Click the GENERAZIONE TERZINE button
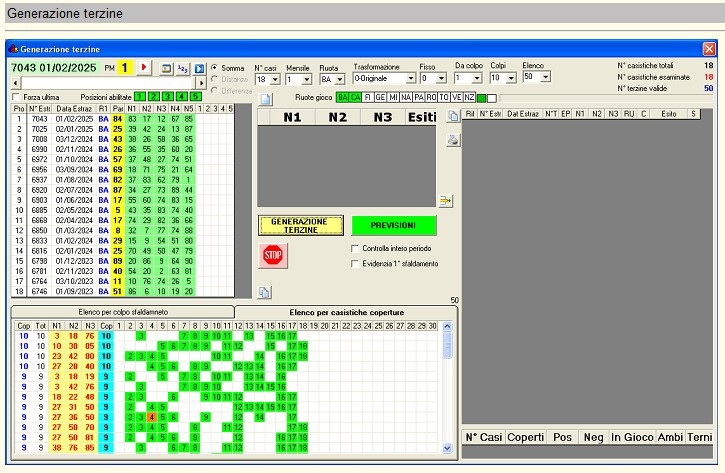This screenshot has height=473, width=725. [x=300, y=225]
